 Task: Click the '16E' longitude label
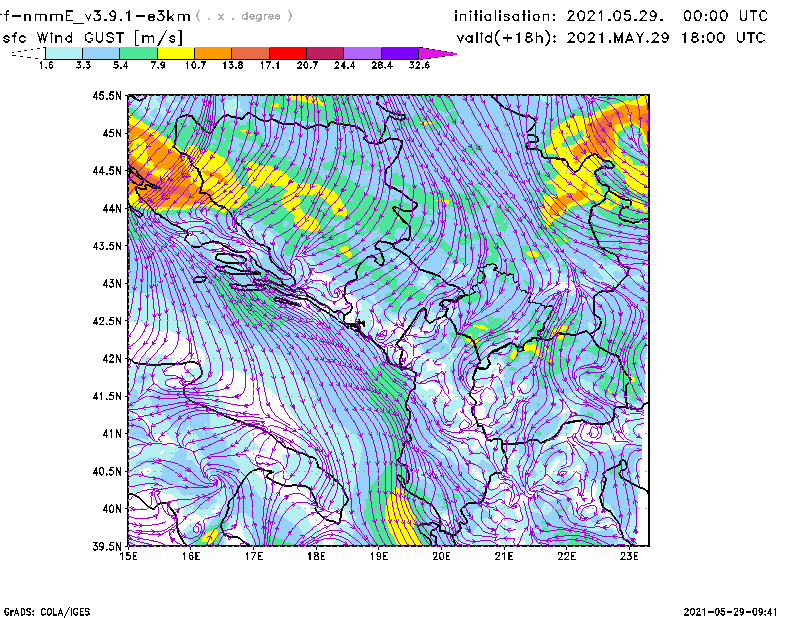191,556
